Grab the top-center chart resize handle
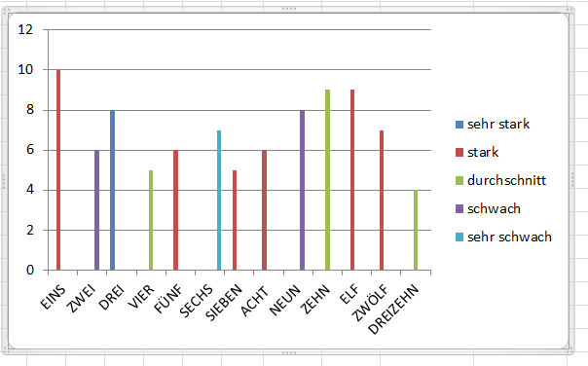Screen dimensions: 588x366 pyautogui.click(x=289, y=9)
